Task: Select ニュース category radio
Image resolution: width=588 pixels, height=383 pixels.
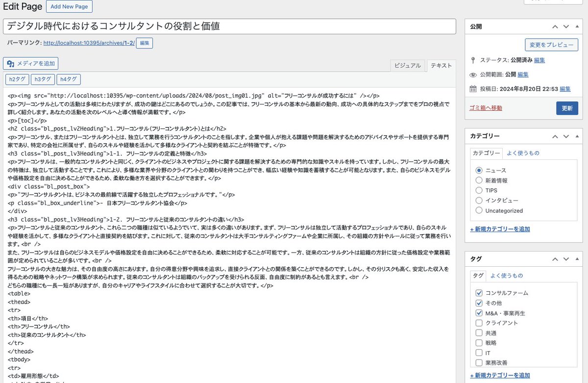Action: 479,170
